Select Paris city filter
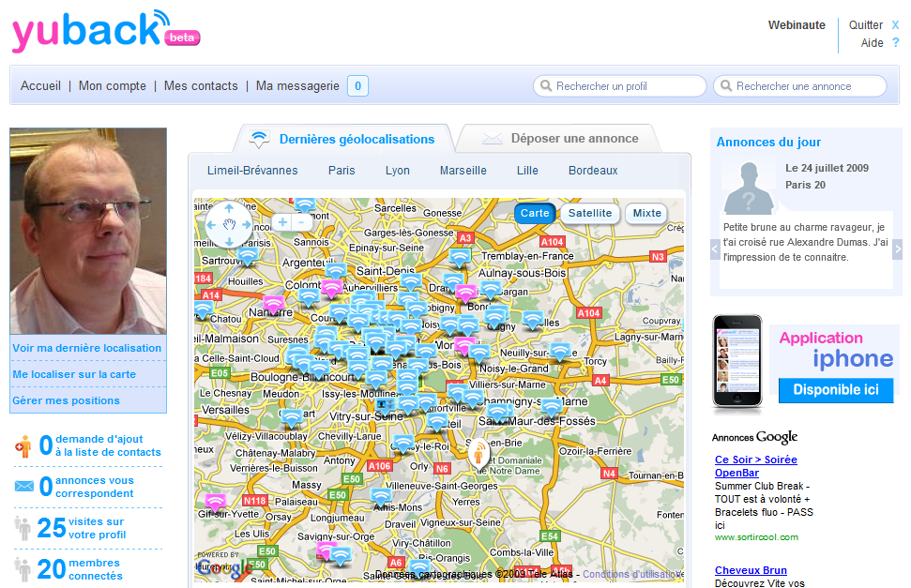911x588 pixels. pyautogui.click(x=342, y=171)
